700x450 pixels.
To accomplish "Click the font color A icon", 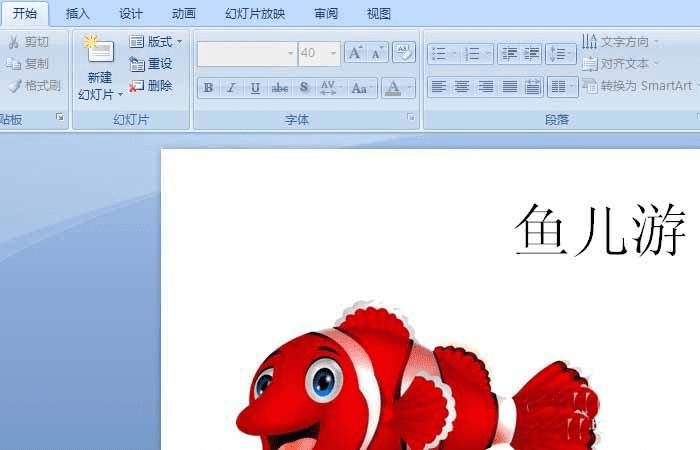I will pos(393,88).
